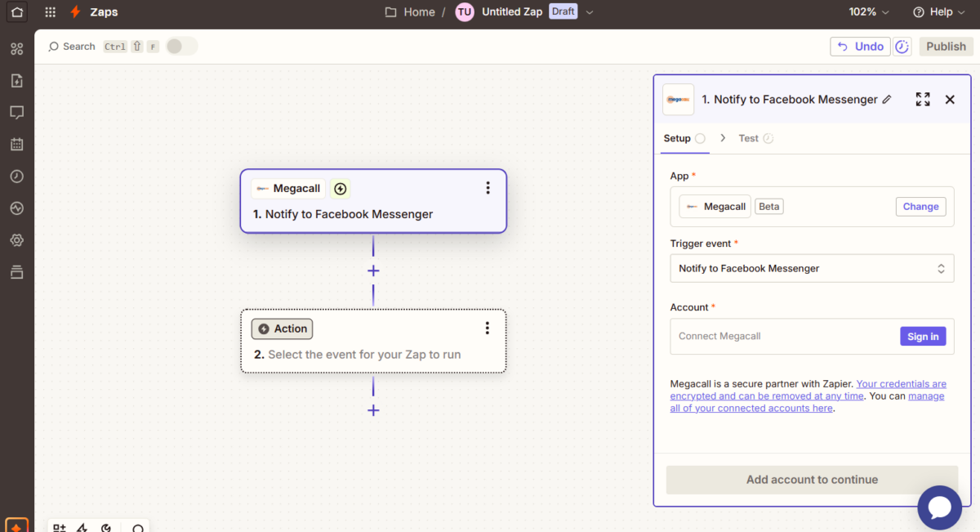Expand dropdown next to Draft badge
The image size is (980, 532).
590,12
